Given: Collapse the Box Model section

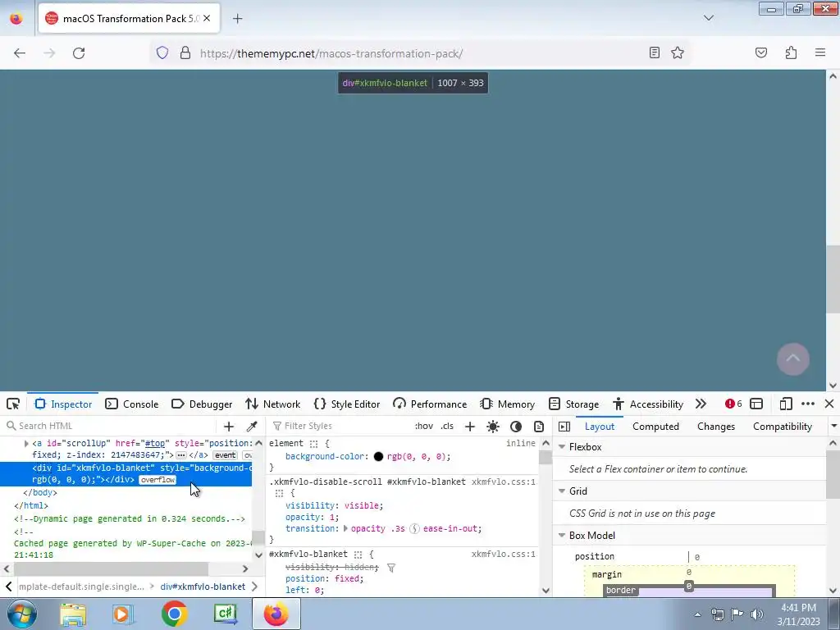Looking at the screenshot, I should [562, 536].
